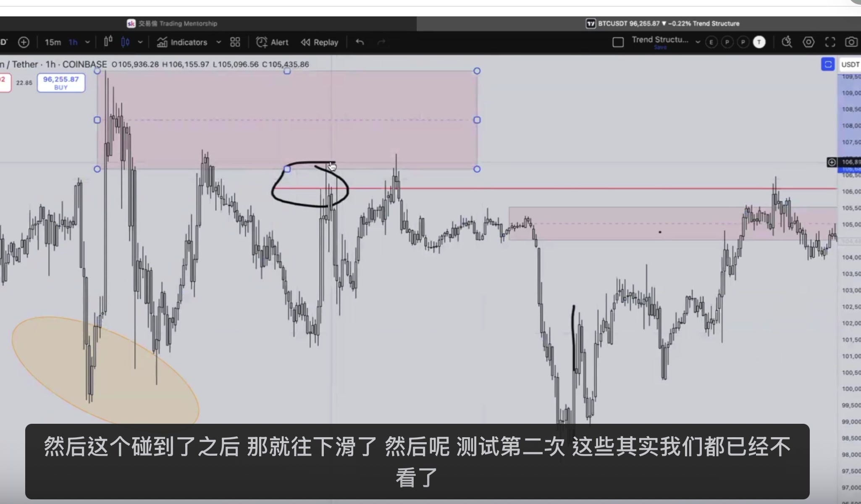
Task: Take a chart snapshot with the camera icon
Action: [x=851, y=42]
